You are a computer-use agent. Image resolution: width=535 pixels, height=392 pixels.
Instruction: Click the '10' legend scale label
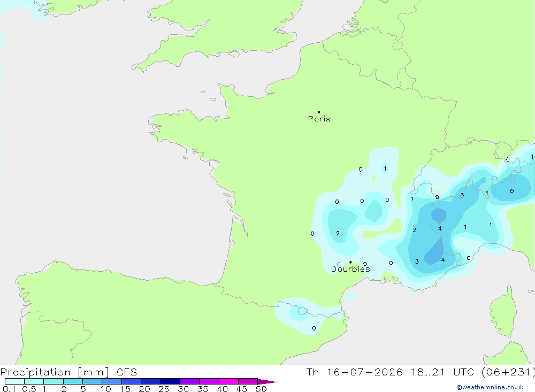click(x=106, y=389)
